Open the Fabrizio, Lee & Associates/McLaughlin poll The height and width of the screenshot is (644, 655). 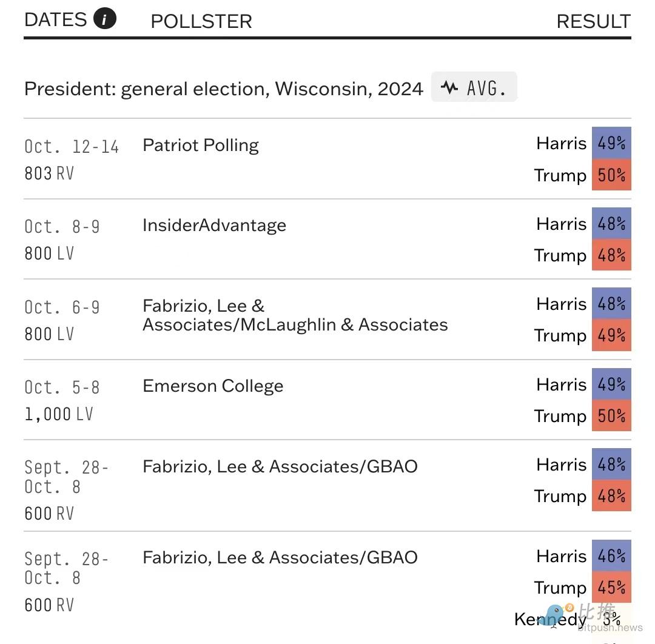pyautogui.click(x=295, y=315)
